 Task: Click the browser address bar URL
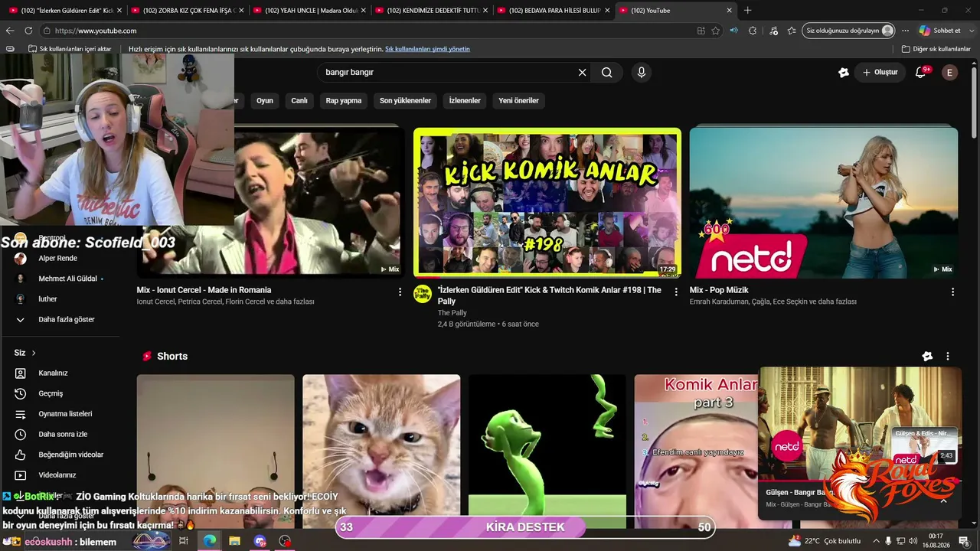(x=96, y=31)
